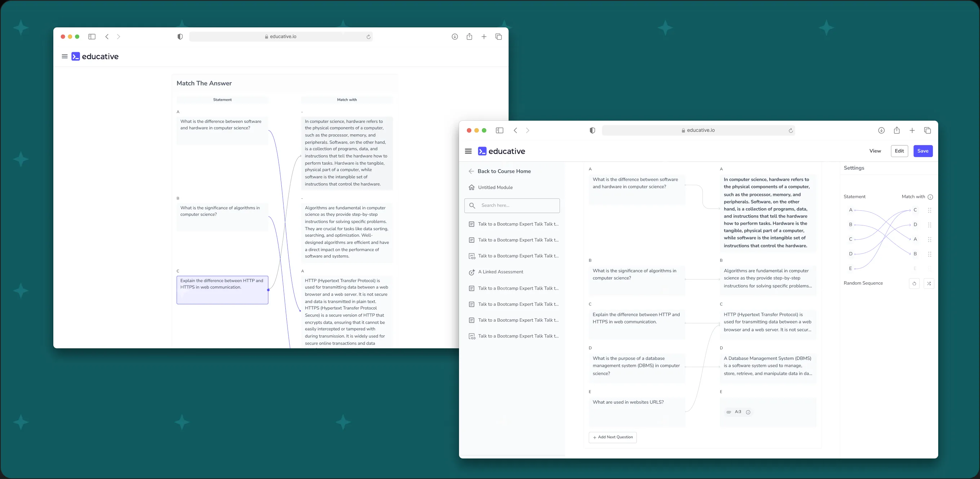Click the front educative logo

click(x=502, y=151)
